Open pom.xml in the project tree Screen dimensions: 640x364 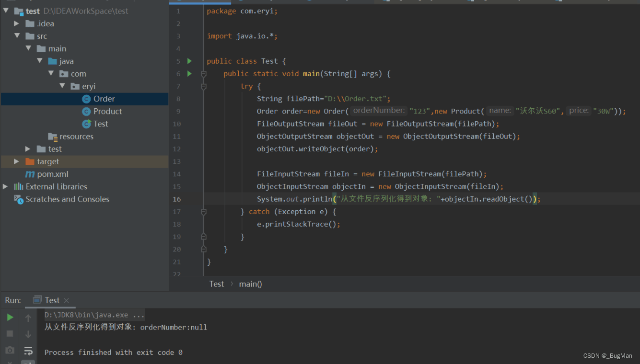pyautogui.click(x=52, y=174)
